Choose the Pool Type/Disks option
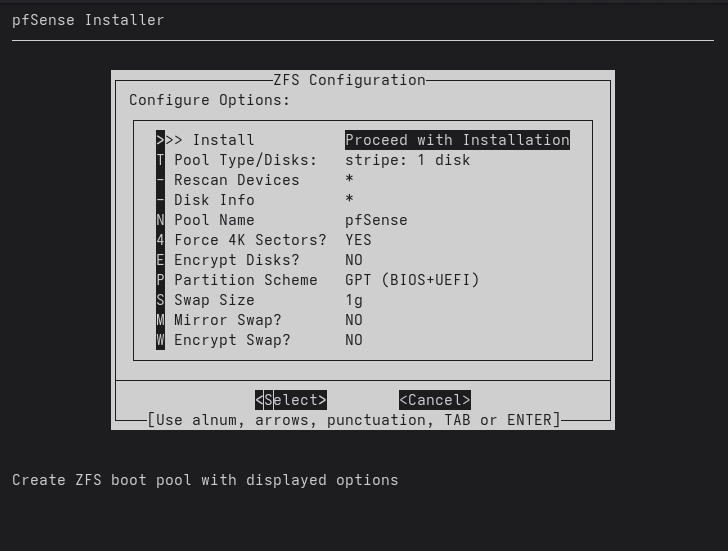The height and width of the screenshot is (551, 728). [x=313, y=160]
